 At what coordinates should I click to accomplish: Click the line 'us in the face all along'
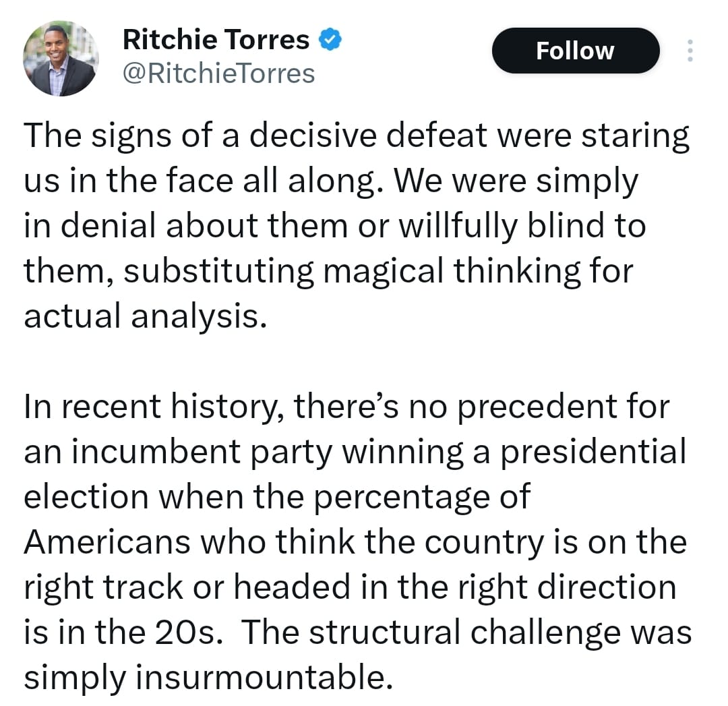pos(330,181)
